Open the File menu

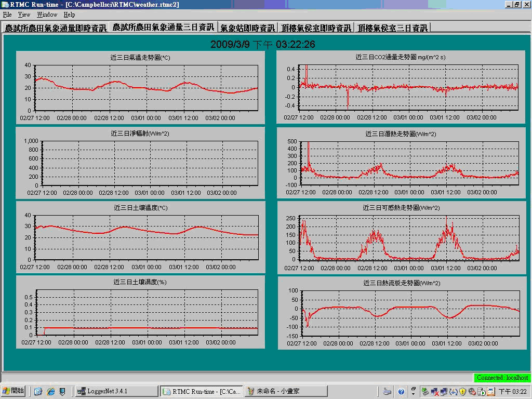coord(7,15)
